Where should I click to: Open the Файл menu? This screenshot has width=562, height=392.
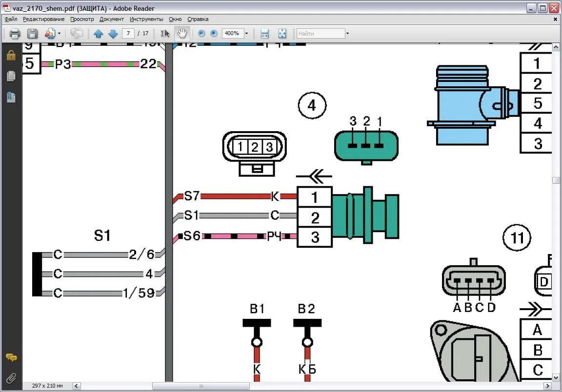11,19
